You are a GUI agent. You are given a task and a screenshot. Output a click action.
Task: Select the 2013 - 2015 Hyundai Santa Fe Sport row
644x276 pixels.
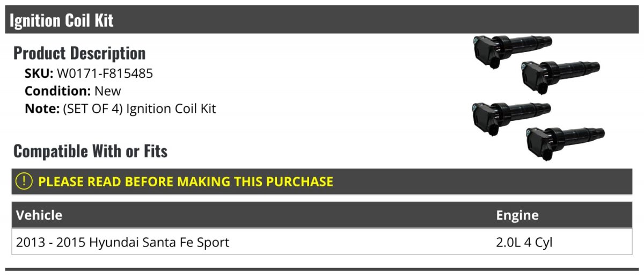click(322, 242)
